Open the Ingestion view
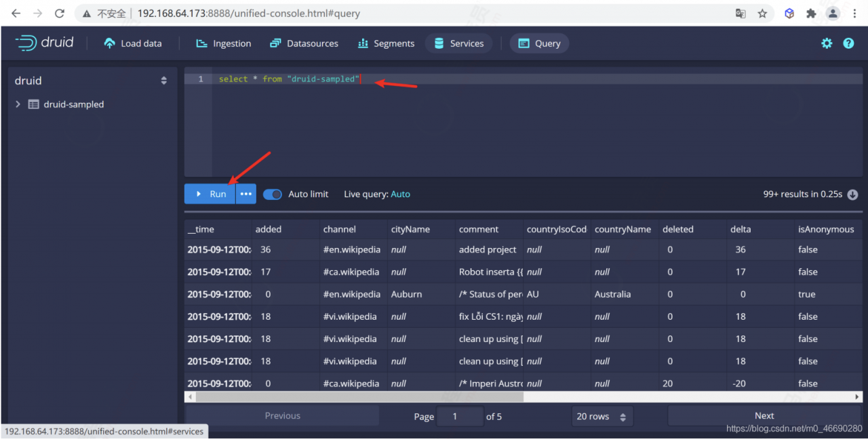 (x=223, y=43)
